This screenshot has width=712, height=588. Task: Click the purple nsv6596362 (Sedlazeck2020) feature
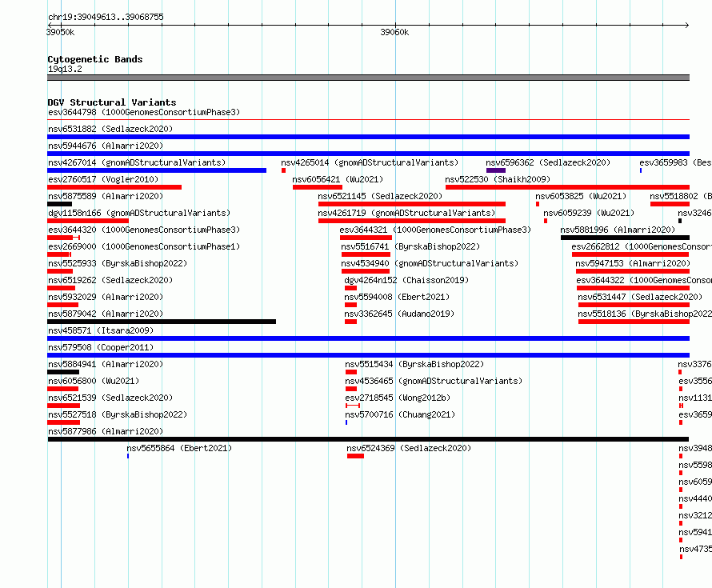(496, 170)
